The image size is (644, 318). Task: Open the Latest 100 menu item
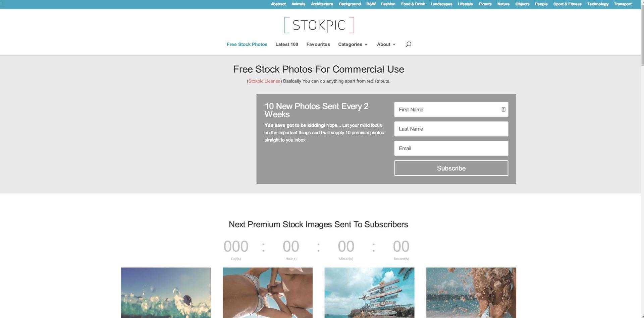tap(287, 44)
